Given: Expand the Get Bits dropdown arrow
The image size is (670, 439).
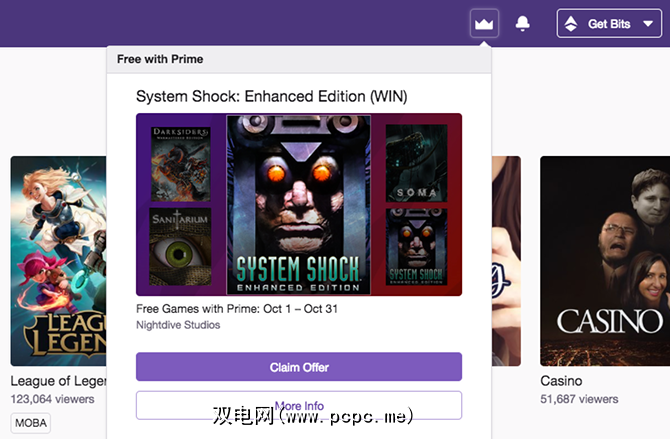Looking at the screenshot, I should pos(648,24).
